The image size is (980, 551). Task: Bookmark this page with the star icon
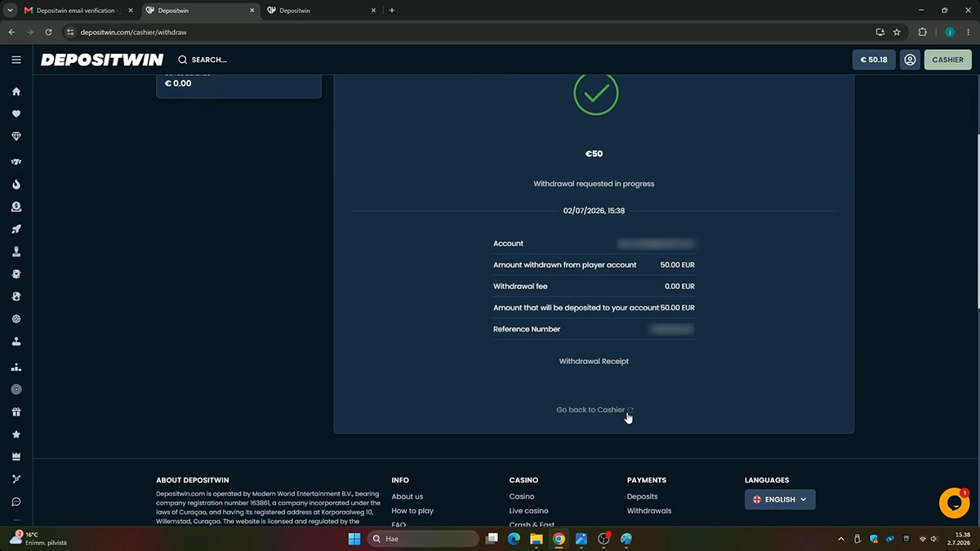(x=897, y=32)
